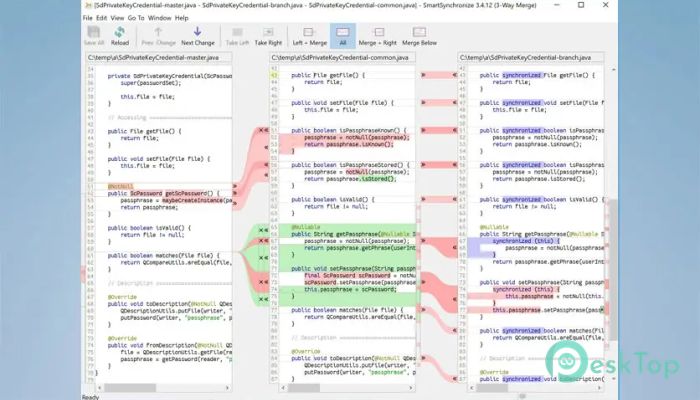Image resolution: width=700 pixels, height=400 pixels.
Task: Open the Window menu
Action: [x=159, y=18]
